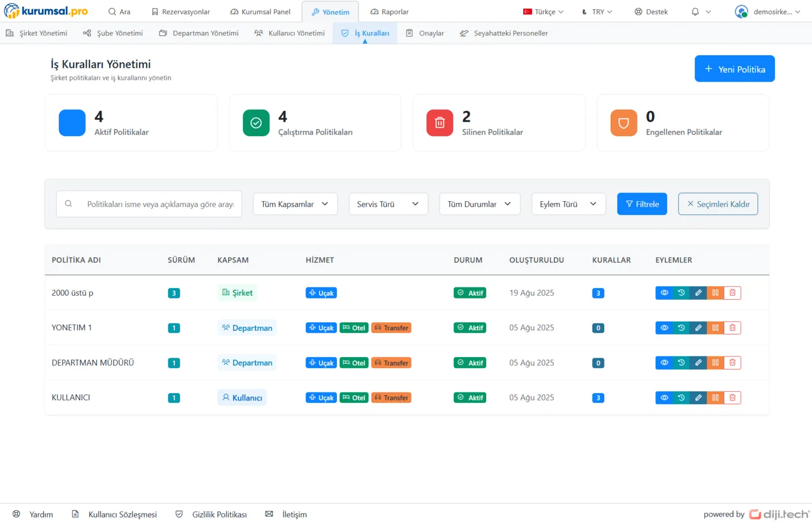Click the blue Aktif Politikalar swatch
The width and height of the screenshot is (812, 524).
[x=72, y=123]
